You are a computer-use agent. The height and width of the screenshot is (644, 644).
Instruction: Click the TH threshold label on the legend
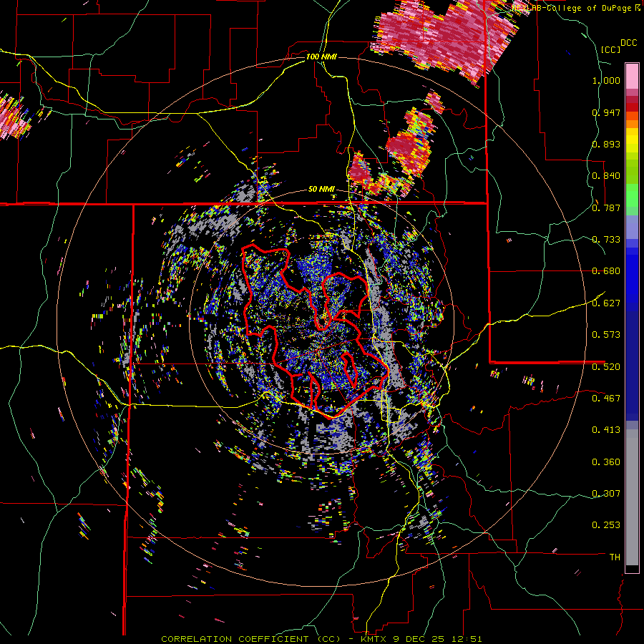point(615,557)
